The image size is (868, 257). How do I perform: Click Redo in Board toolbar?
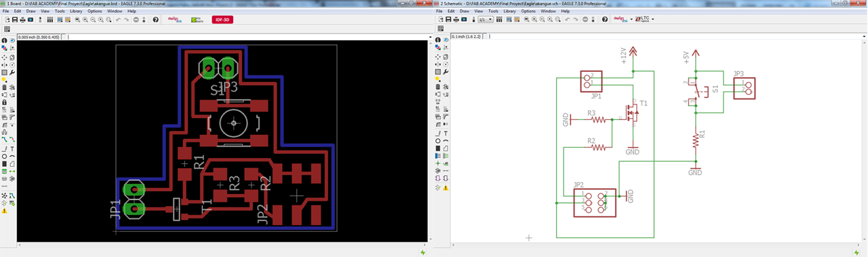point(126,20)
